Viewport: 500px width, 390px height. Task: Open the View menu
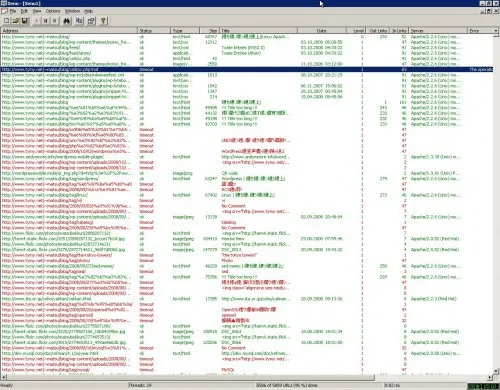coord(37,11)
